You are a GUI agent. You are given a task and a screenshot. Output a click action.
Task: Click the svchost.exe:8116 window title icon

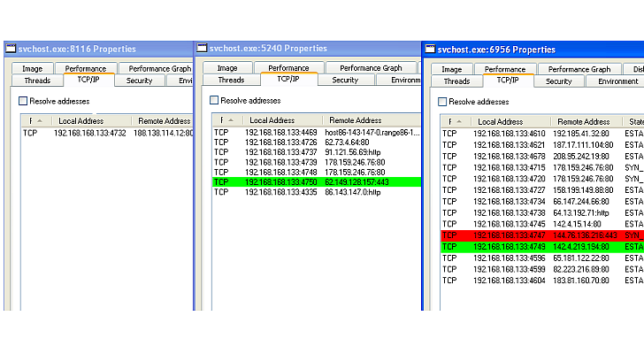point(10,49)
